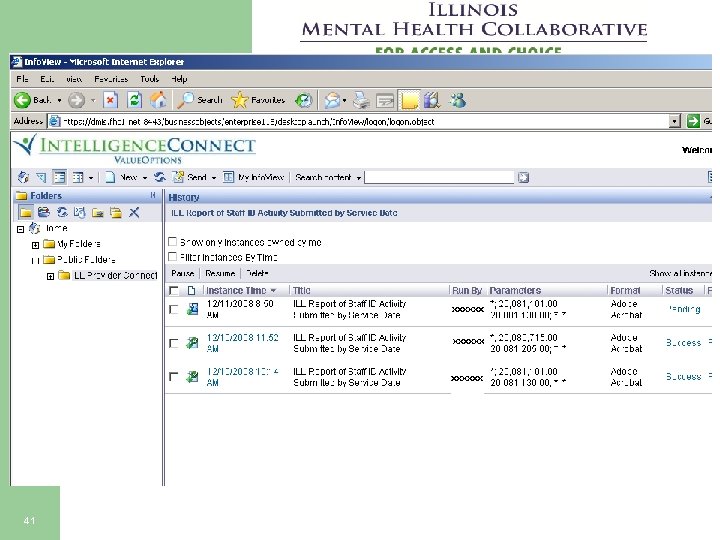This screenshot has height=540, width=720.
Task: Open the View menu
Action: coord(74,79)
